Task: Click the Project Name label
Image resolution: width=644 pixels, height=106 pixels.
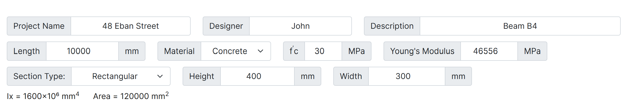Action: (39, 26)
